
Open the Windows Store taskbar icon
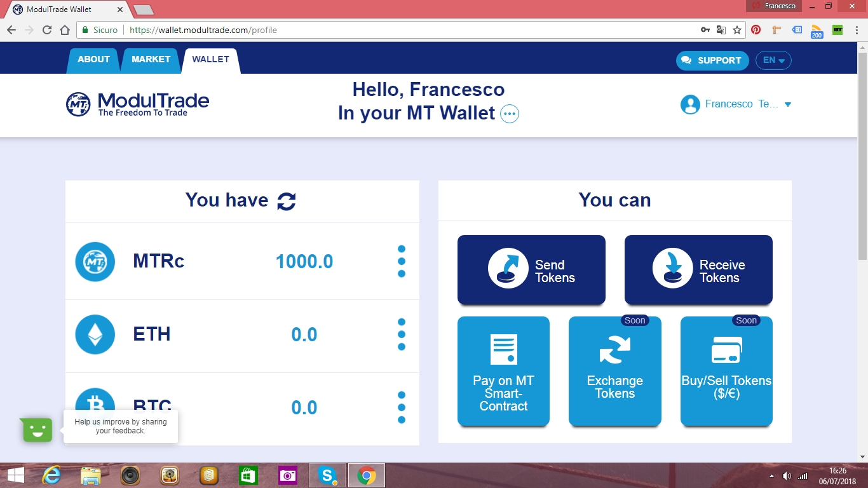point(248,475)
